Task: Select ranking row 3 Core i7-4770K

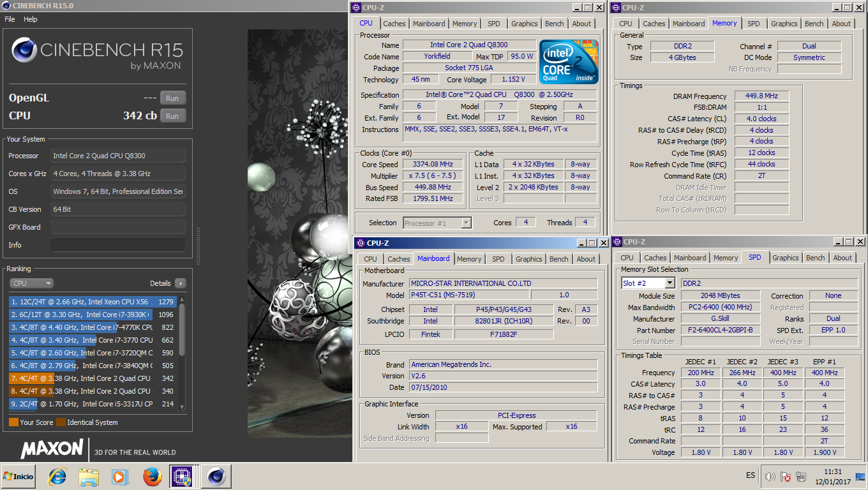Action: click(93, 327)
